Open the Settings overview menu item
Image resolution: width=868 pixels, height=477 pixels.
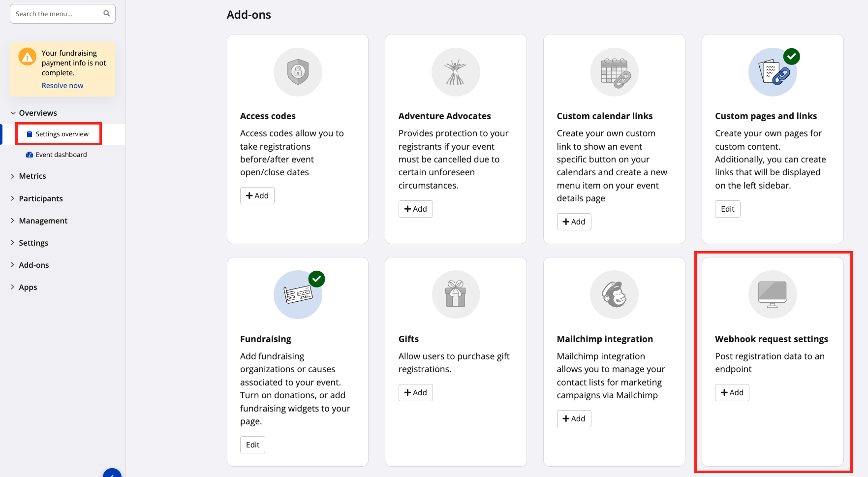[62, 134]
